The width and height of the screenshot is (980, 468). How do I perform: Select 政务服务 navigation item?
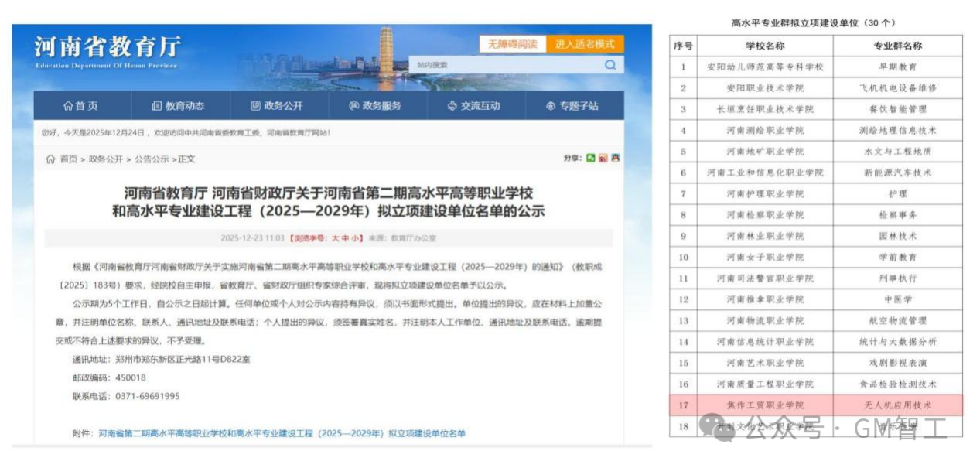[x=374, y=106]
